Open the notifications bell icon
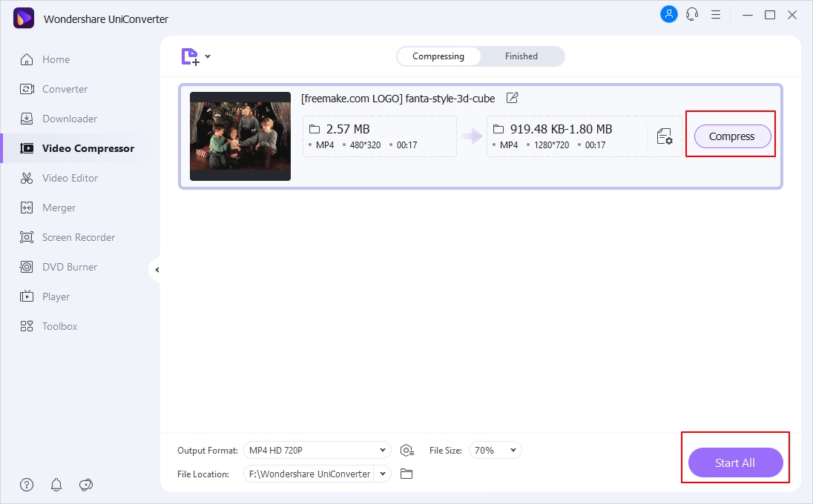 coord(56,485)
